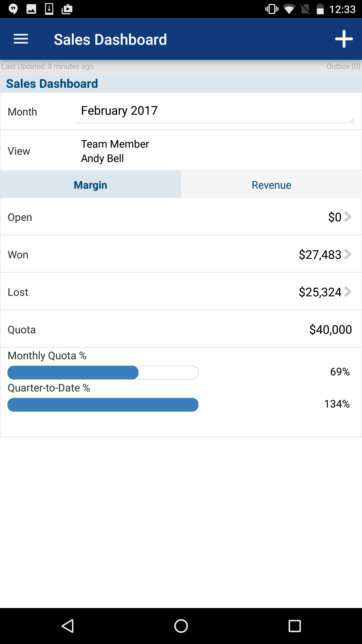
Task: Expand the Won $27,483 chevron
Action: pos(348,254)
